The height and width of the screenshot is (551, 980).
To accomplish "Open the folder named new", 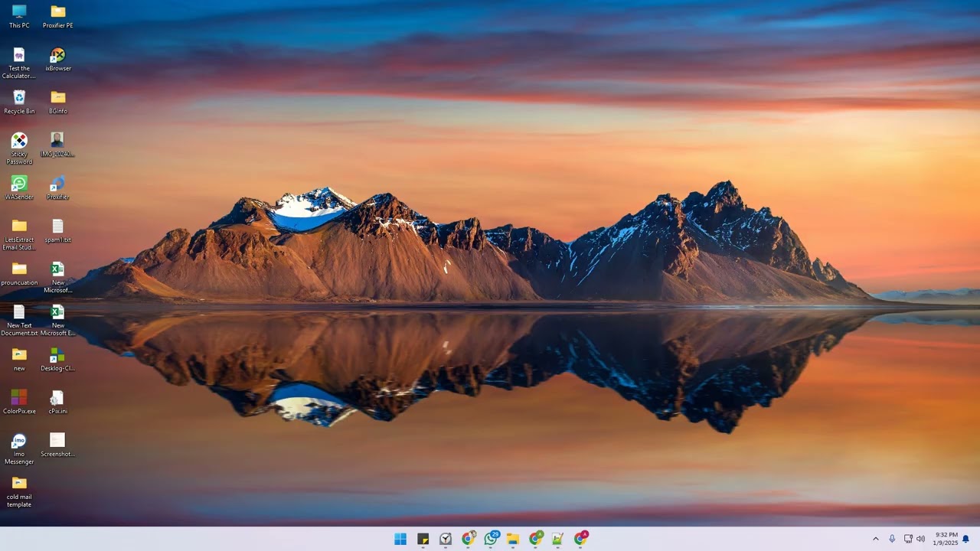I will (x=19, y=360).
